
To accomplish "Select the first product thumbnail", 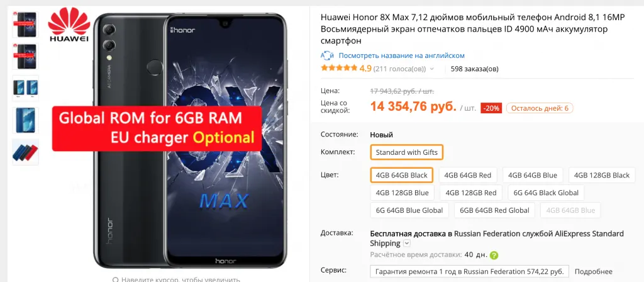I will tap(25, 25).
